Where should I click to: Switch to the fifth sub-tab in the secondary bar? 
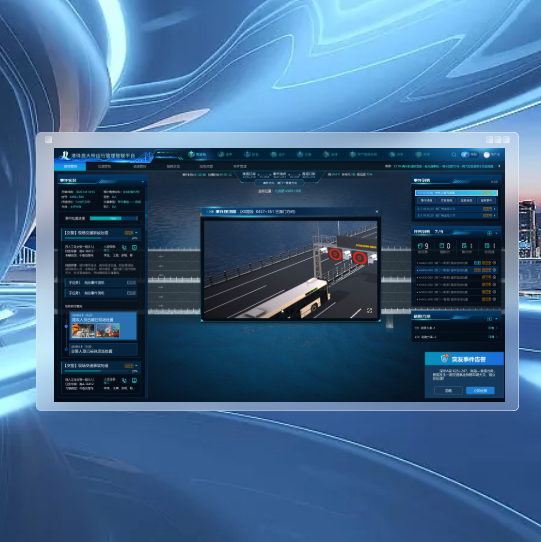pyautogui.click(x=206, y=166)
